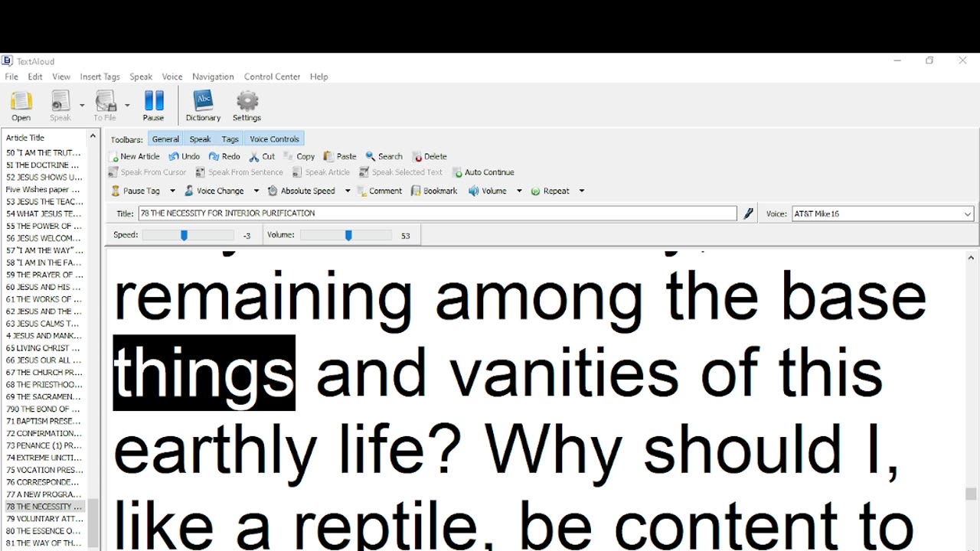Click Speak From Sentence
Image resolution: width=980 pixels, height=551 pixels.
point(240,172)
